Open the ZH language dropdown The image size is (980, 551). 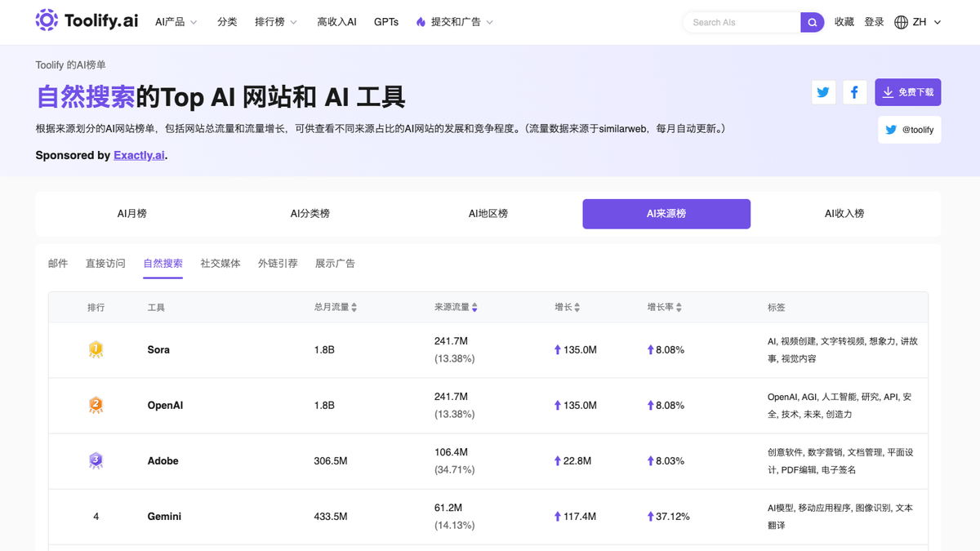[x=918, y=22]
